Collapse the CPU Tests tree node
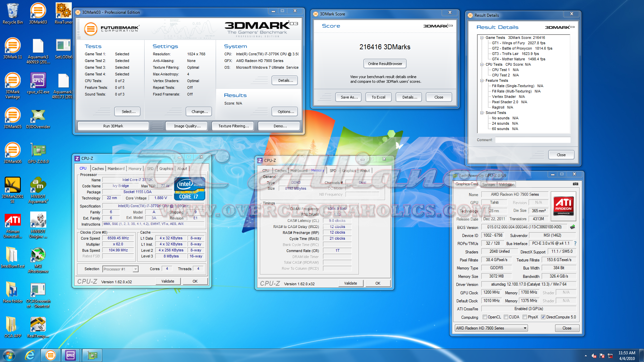Viewport: 644px width, 362px height. [482, 64]
